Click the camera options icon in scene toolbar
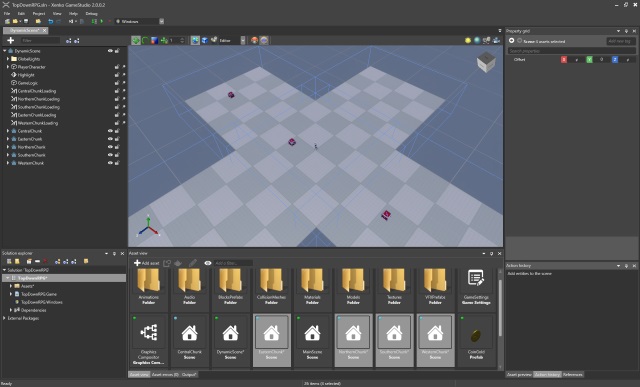The image size is (640, 387). [x=214, y=40]
